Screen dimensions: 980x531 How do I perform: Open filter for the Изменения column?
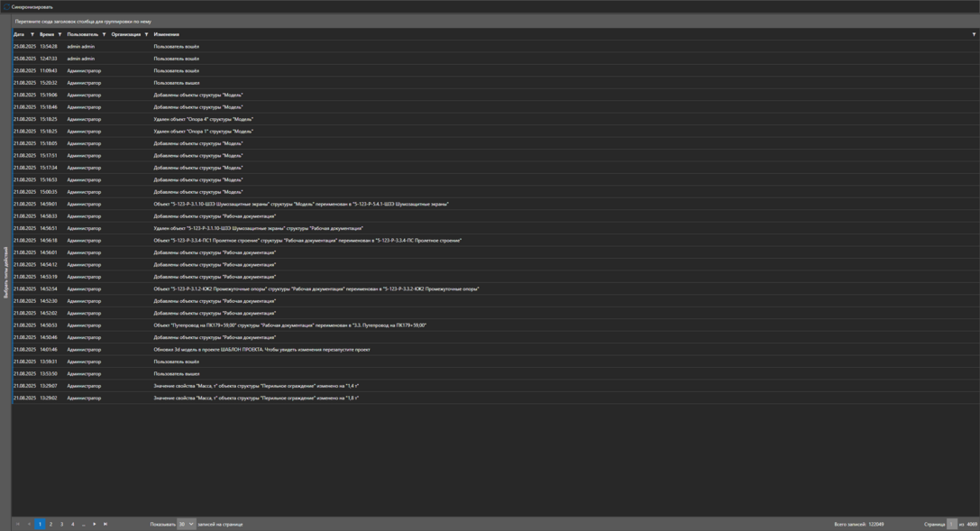pos(974,34)
